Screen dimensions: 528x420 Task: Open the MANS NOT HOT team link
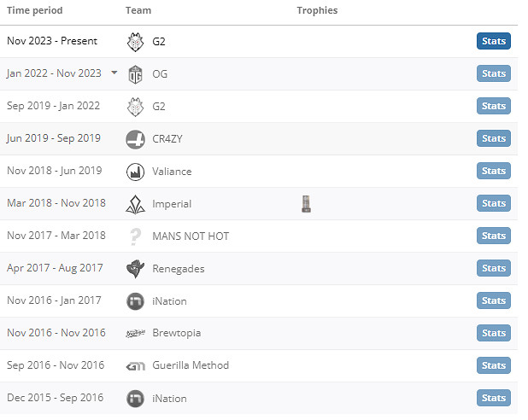tap(191, 236)
